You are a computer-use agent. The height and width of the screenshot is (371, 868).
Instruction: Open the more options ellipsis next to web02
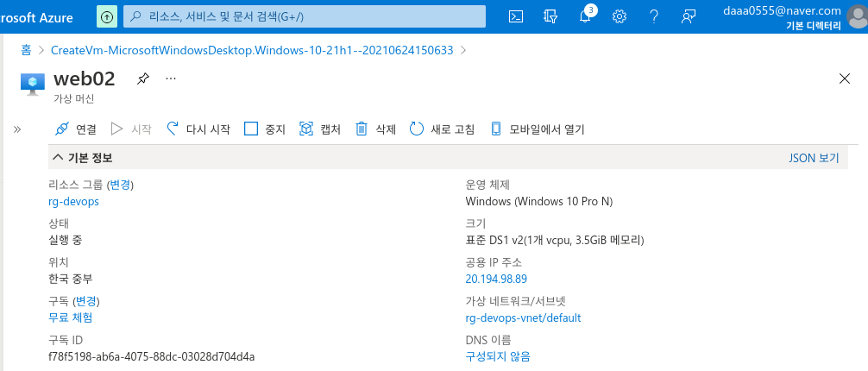pos(171,79)
